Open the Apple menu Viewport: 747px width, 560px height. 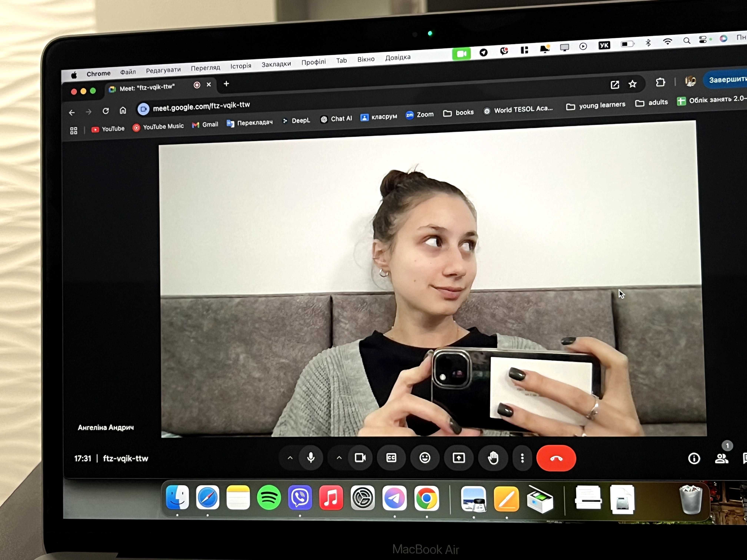point(74,75)
